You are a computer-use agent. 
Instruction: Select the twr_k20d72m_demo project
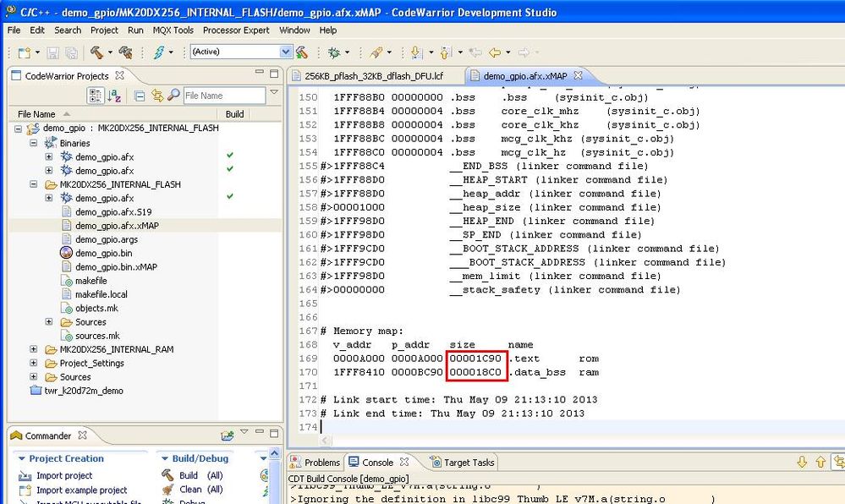coord(84,391)
